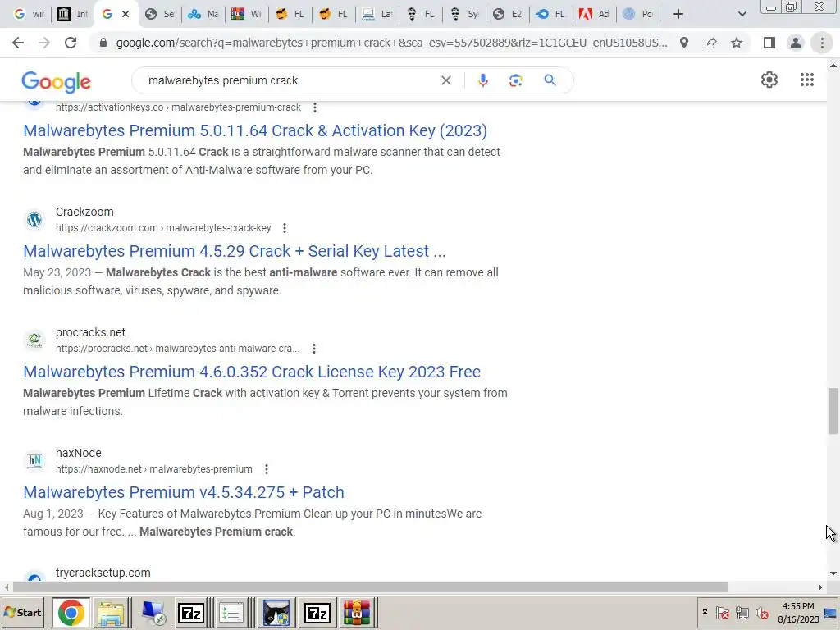840x630 pixels.
Task: Reload the current Google search page
Action: tap(71, 43)
